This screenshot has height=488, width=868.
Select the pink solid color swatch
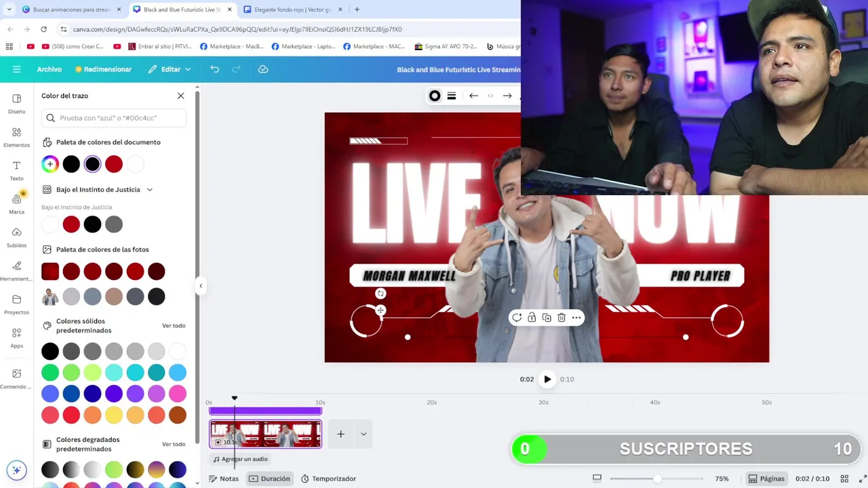178,394
